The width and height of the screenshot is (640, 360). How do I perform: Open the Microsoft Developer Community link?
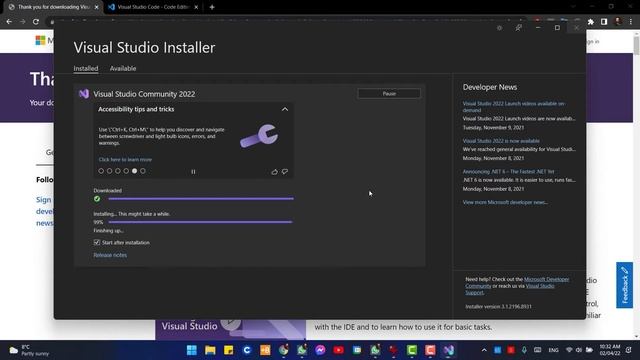point(517,282)
